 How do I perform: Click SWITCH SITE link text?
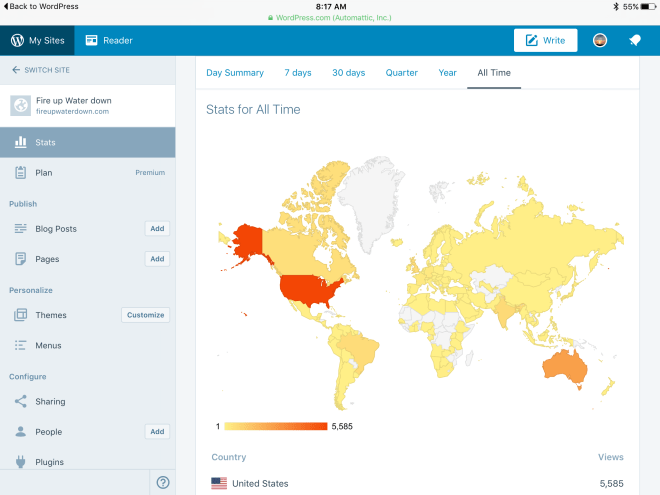coord(47,70)
